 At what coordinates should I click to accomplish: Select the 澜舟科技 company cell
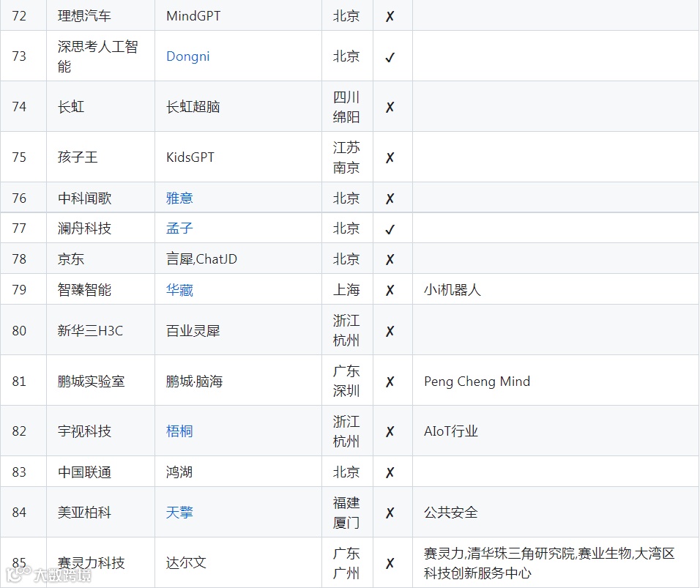[101, 228]
